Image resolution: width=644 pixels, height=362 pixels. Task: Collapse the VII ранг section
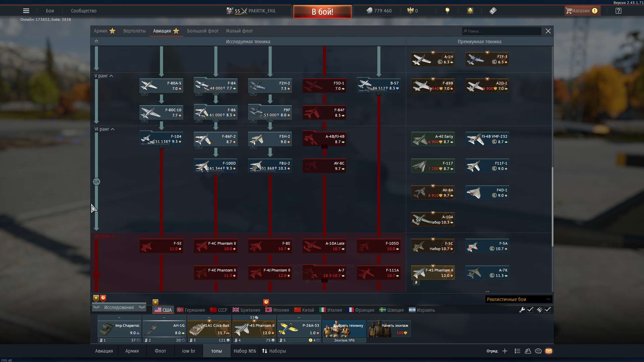(x=105, y=236)
